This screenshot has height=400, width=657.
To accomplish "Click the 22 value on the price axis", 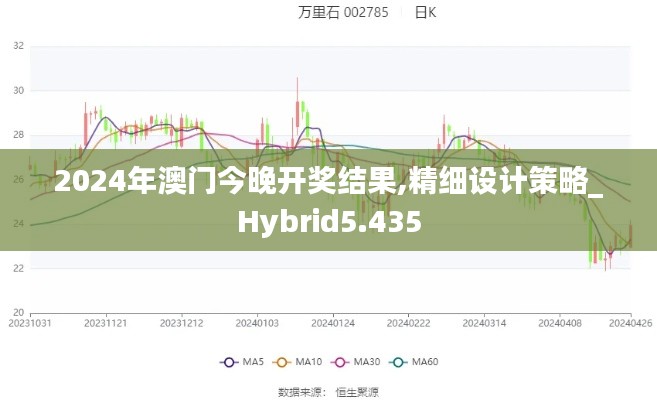I will click(18, 268).
